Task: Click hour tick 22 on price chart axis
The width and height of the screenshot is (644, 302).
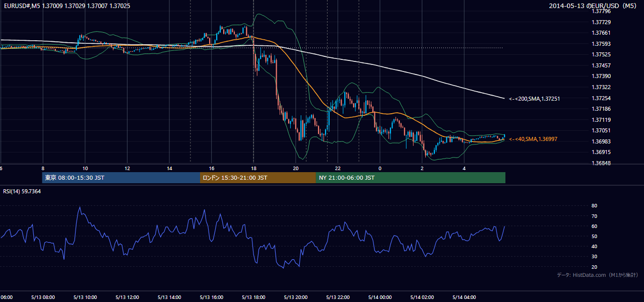Action: [338, 169]
